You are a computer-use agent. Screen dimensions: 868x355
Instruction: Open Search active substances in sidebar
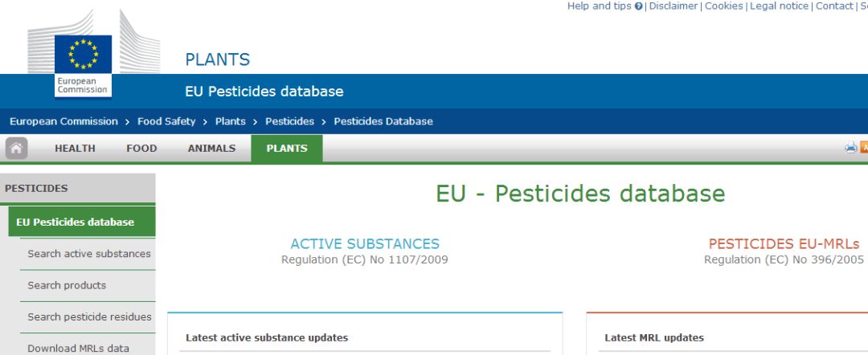pyautogui.click(x=89, y=254)
